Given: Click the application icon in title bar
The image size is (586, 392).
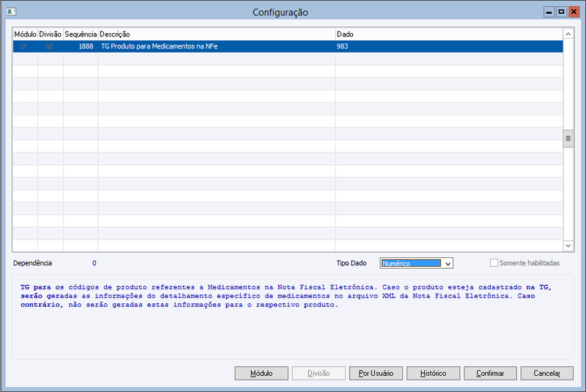Looking at the screenshot, I should [11, 12].
